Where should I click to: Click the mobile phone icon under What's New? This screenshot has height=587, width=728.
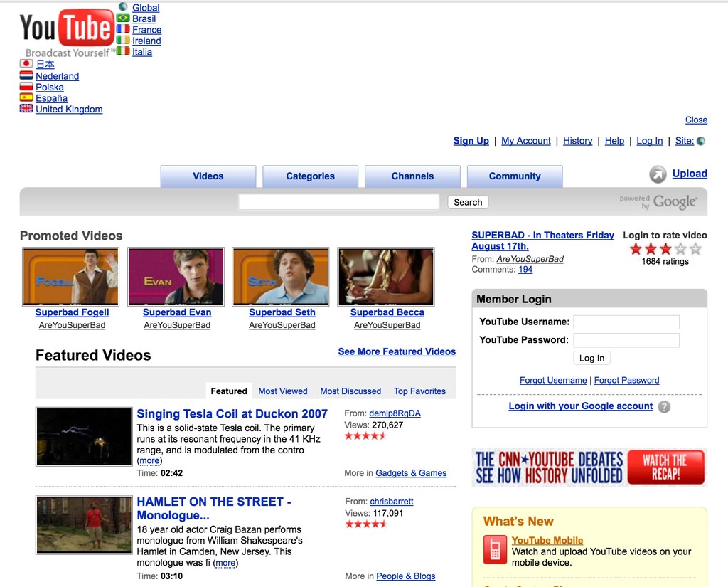click(x=495, y=549)
